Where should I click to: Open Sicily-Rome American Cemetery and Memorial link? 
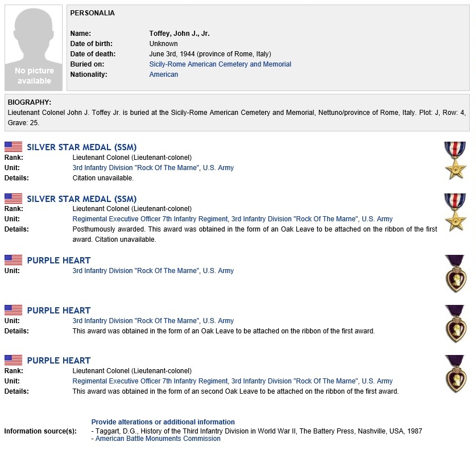click(x=220, y=64)
